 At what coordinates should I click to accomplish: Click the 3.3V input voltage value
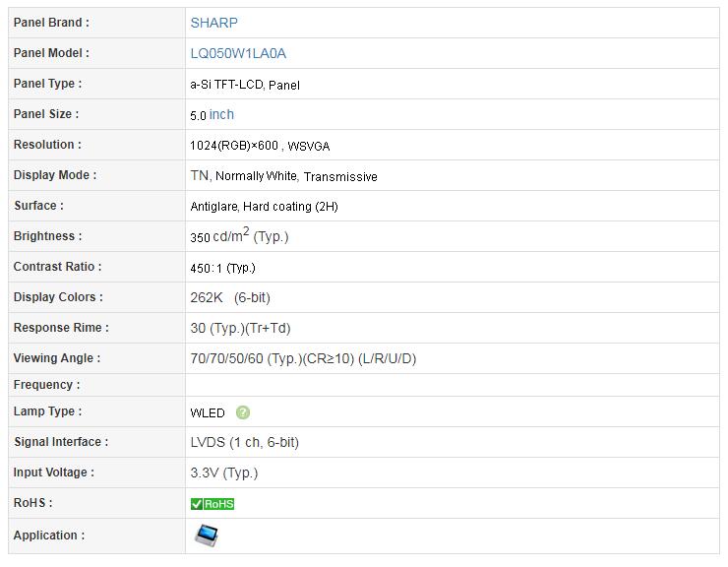223,472
